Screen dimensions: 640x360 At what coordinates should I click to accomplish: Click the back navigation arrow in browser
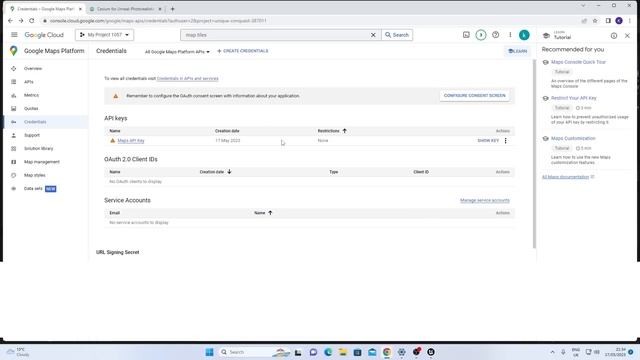pos(10,20)
